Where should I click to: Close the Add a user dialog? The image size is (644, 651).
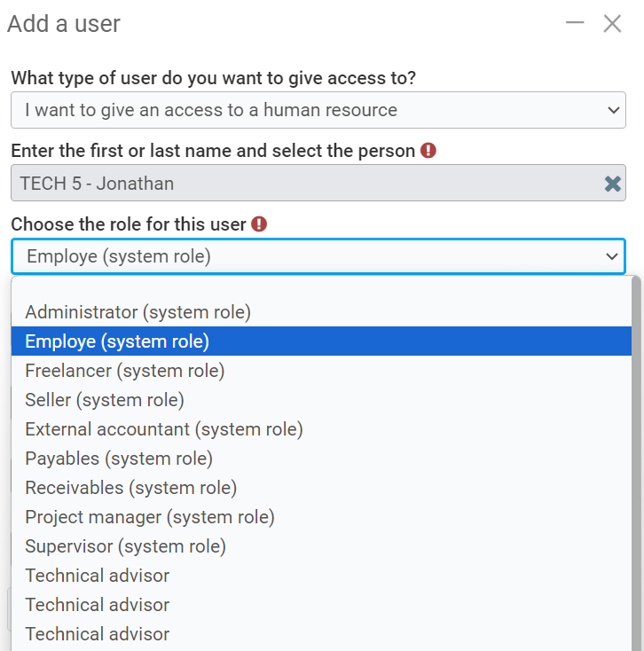pos(612,23)
